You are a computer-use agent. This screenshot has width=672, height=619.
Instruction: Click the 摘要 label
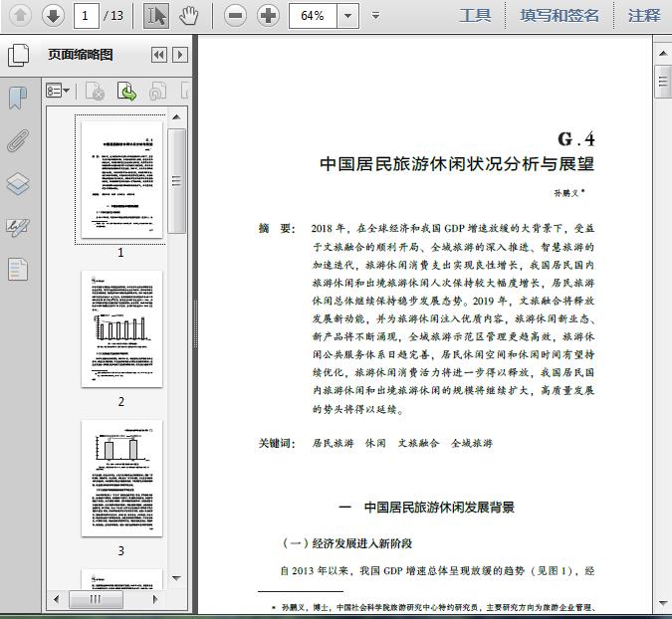tap(276, 228)
